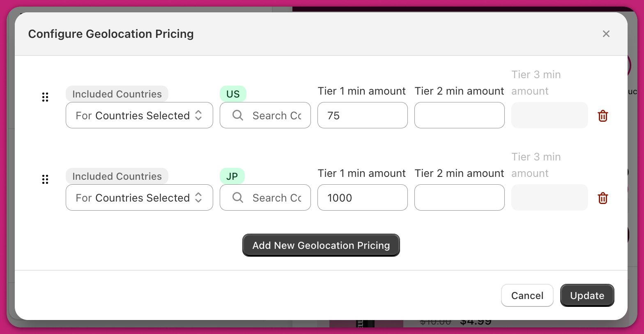
Task: Delete the US geolocation pricing row
Action: [603, 116]
